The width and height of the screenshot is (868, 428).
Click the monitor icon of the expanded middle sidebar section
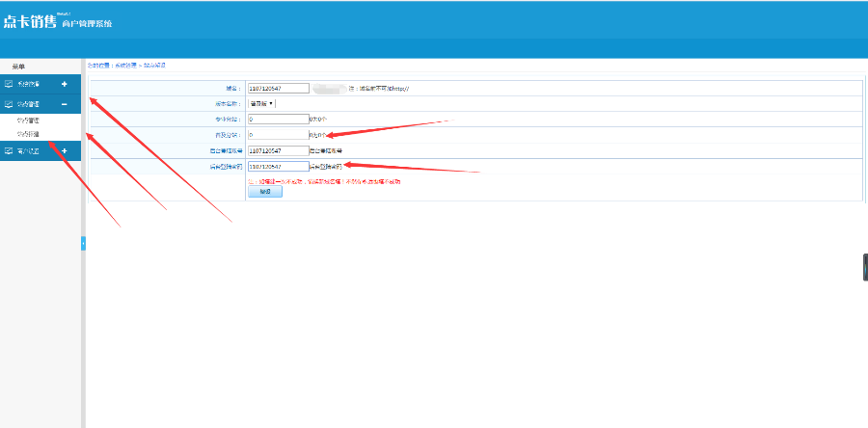point(9,104)
